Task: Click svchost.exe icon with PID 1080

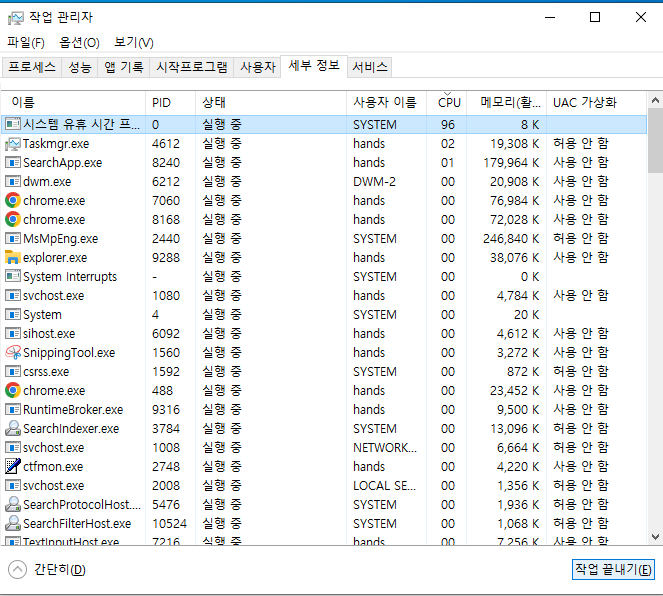Action: tap(13, 295)
